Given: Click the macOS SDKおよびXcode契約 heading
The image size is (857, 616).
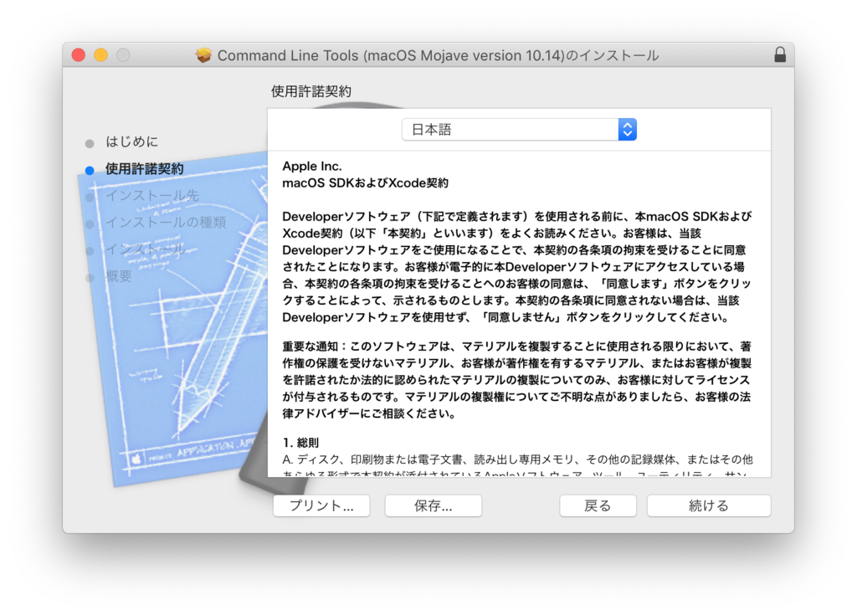Looking at the screenshot, I should [365, 183].
